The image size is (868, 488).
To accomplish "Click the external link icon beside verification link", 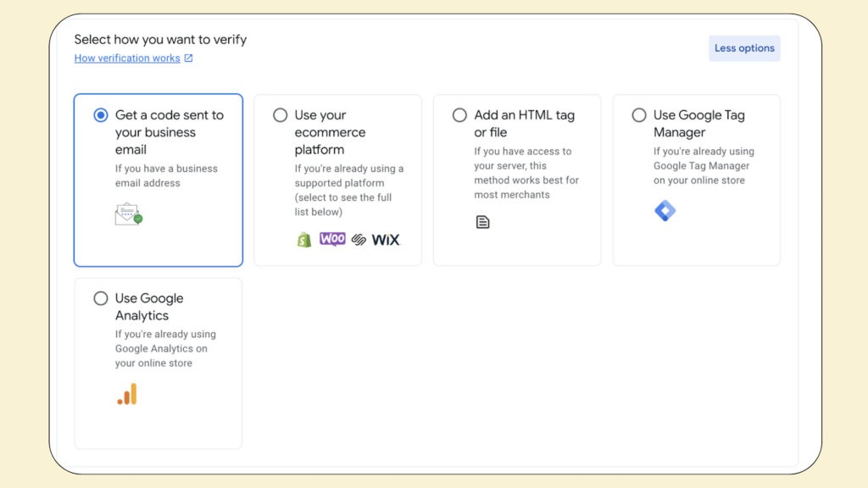I will pyautogui.click(x=189, y=58).
